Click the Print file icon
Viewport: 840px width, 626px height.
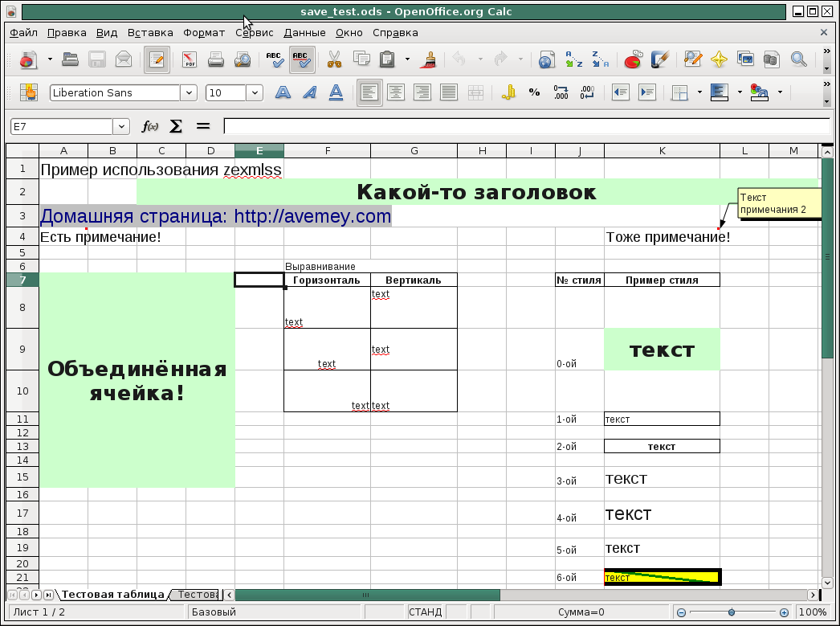(x=215, y=59)
